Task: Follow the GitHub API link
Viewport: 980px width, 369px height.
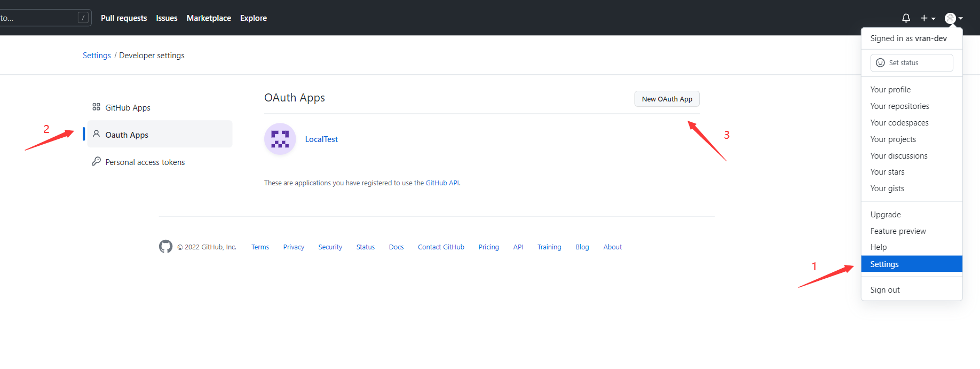Action: [442, 183]
